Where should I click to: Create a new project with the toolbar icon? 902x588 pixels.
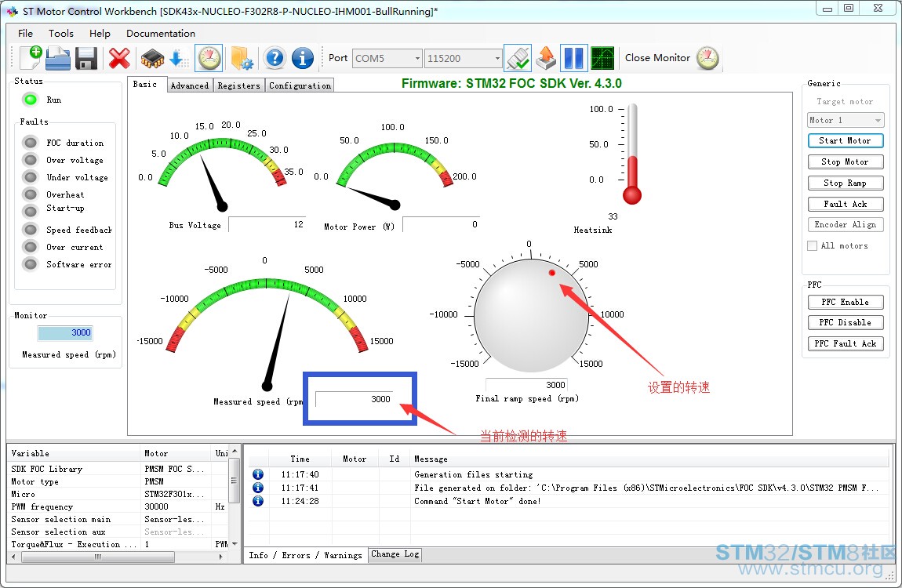(x=31, y=58)
